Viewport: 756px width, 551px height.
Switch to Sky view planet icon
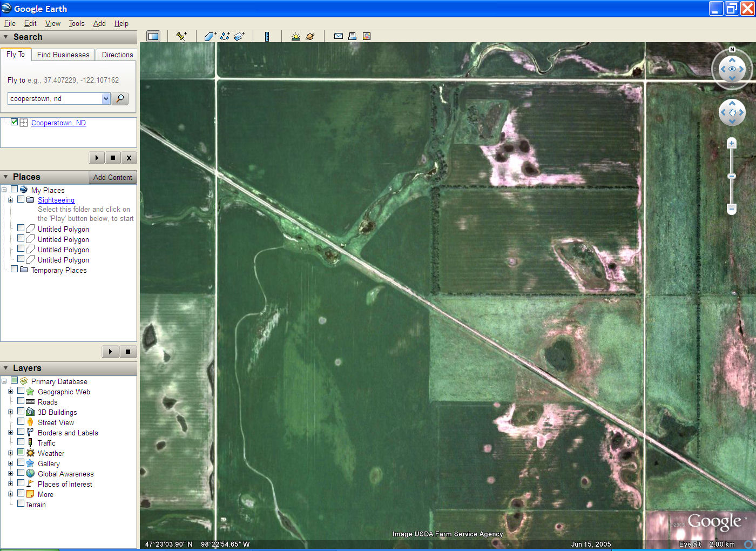310,36
